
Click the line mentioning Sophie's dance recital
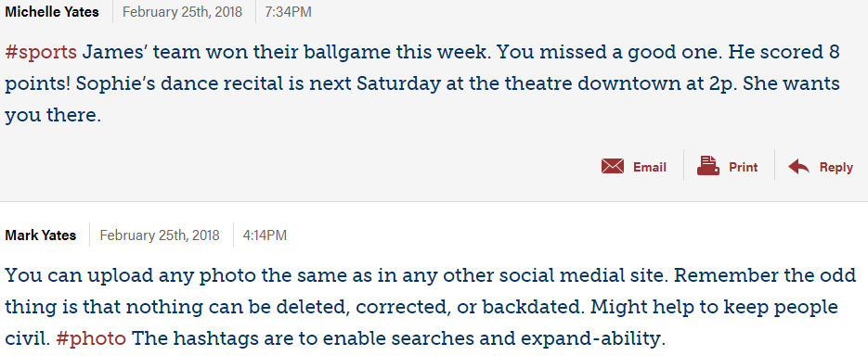pyautogui.click(x=423, y=84)
